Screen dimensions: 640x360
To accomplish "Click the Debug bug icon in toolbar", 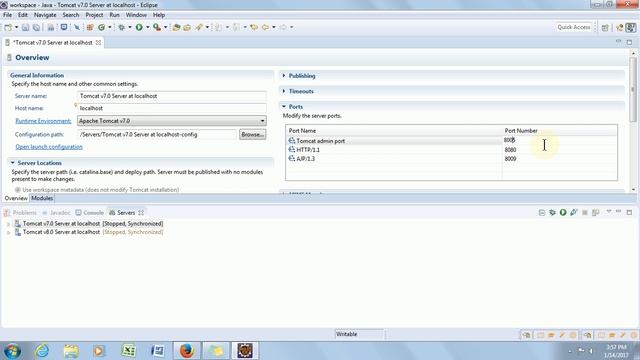I will coord(122,27).
